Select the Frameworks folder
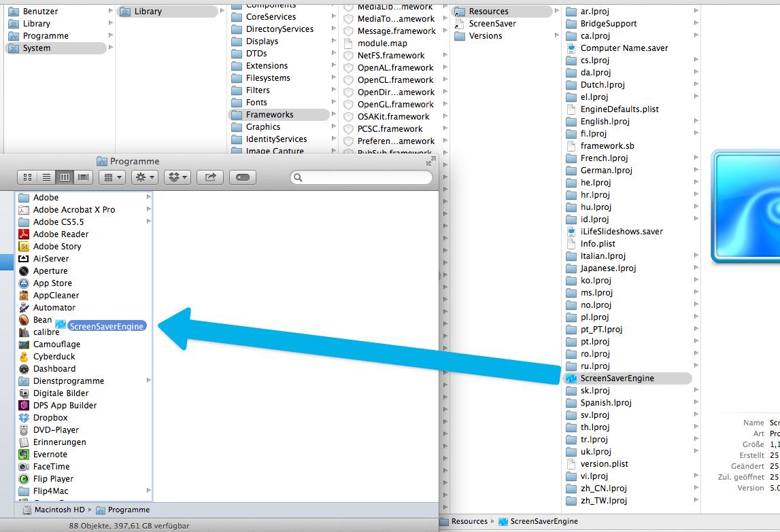 click(279, 115)
